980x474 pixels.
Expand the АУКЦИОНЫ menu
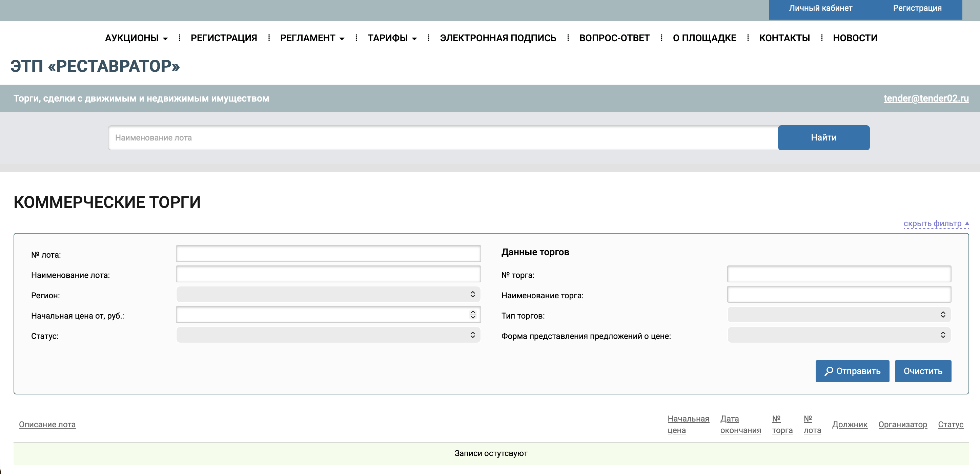pos(136,38)
